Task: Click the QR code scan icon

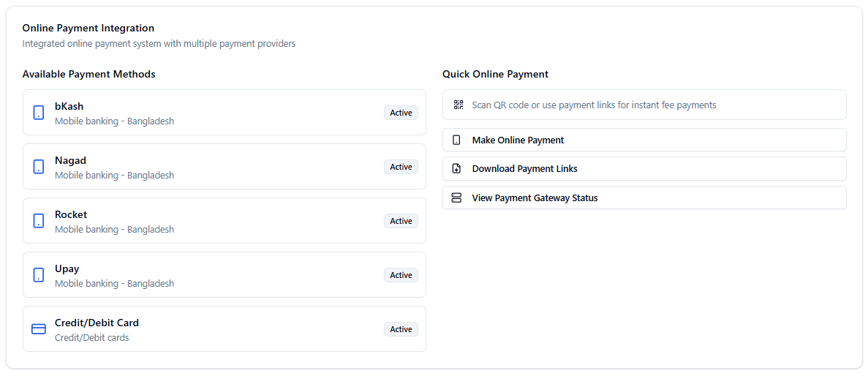Action: (x=458, y=105)
